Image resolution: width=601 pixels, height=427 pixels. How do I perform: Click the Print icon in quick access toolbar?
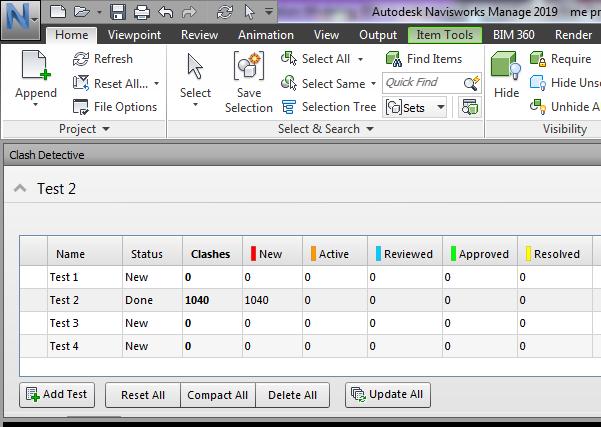click(x=141, y=12)
